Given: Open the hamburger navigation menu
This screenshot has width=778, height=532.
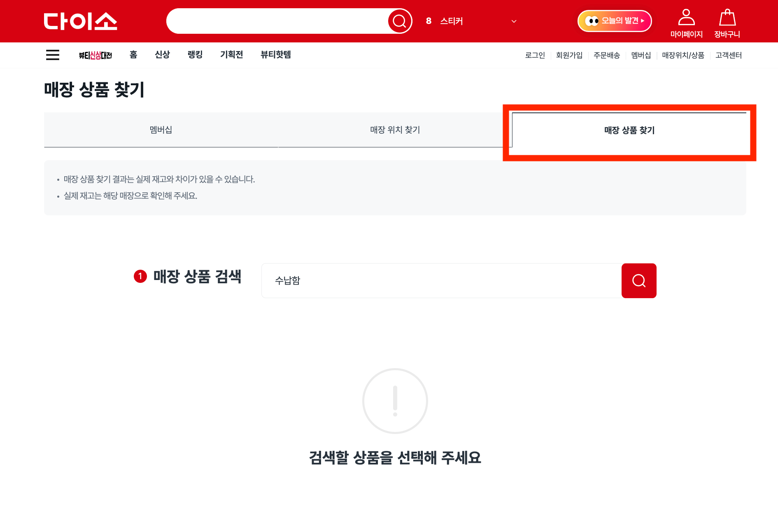Looking at the screenshot, I should click(52, 55).
